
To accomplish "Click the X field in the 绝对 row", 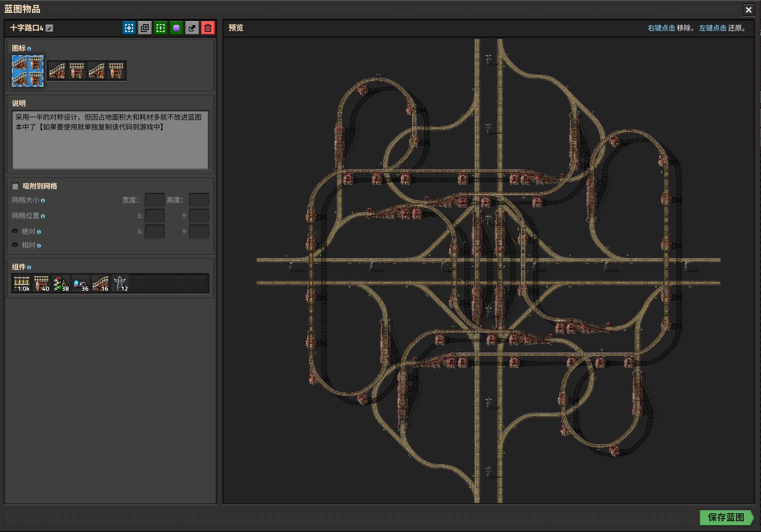I will pyautogui.click(x=154, y=232).
